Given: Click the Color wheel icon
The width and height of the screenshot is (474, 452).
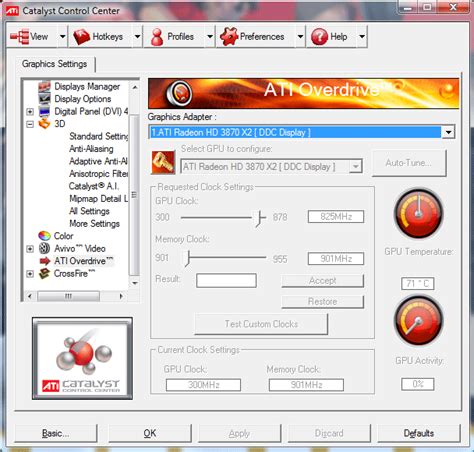Looking at the screenshot, I should 44,236.
